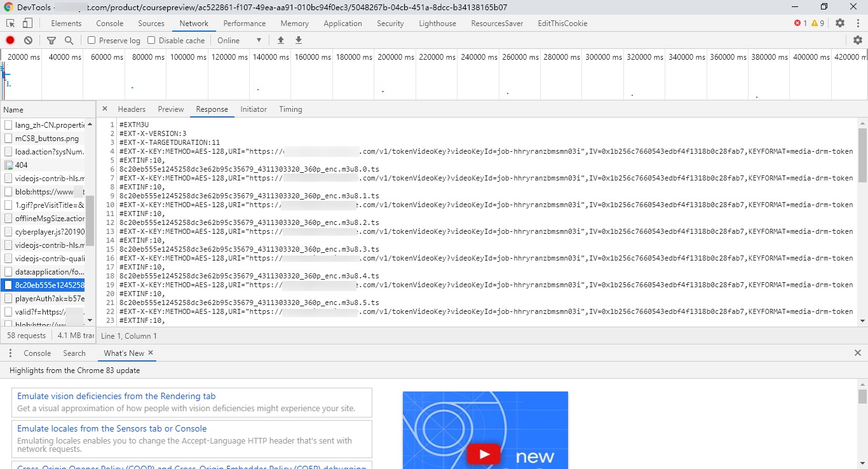Screen dimensions: 868x469
Task: Import HAR file with upload arrow
Action: pyautogui.click(x=281, y=40)
